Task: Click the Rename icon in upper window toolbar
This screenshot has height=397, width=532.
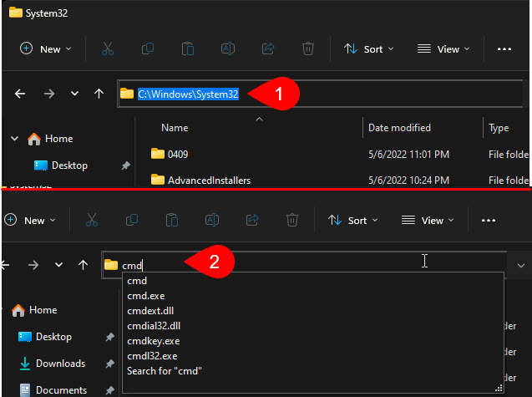Action: point(228,49)
